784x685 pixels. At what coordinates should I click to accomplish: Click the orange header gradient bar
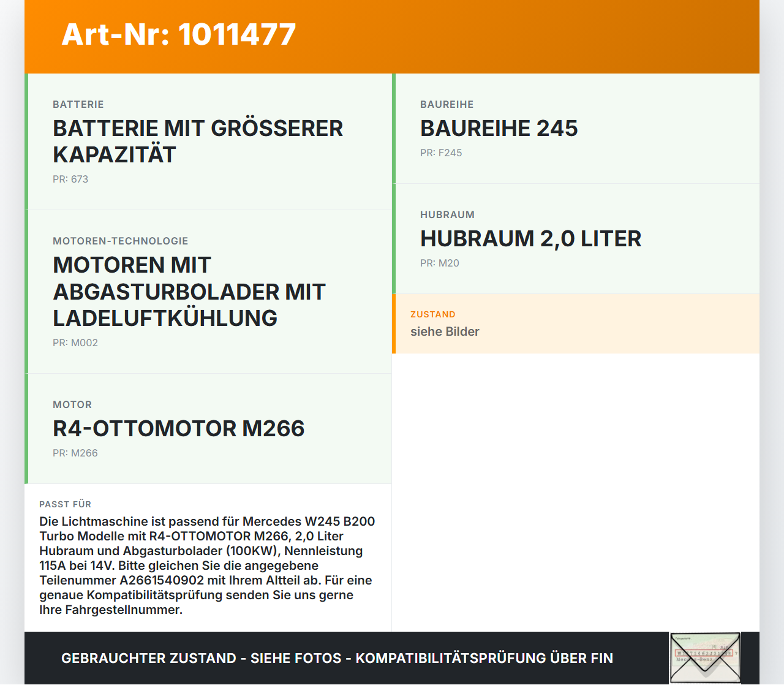(x=392, y=37)
